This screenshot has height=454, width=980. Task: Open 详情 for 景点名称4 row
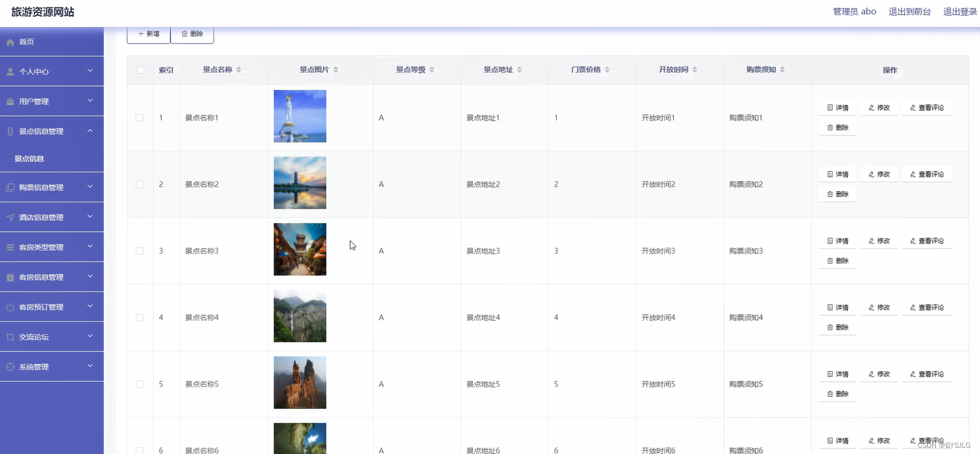[x=838, y=307]
